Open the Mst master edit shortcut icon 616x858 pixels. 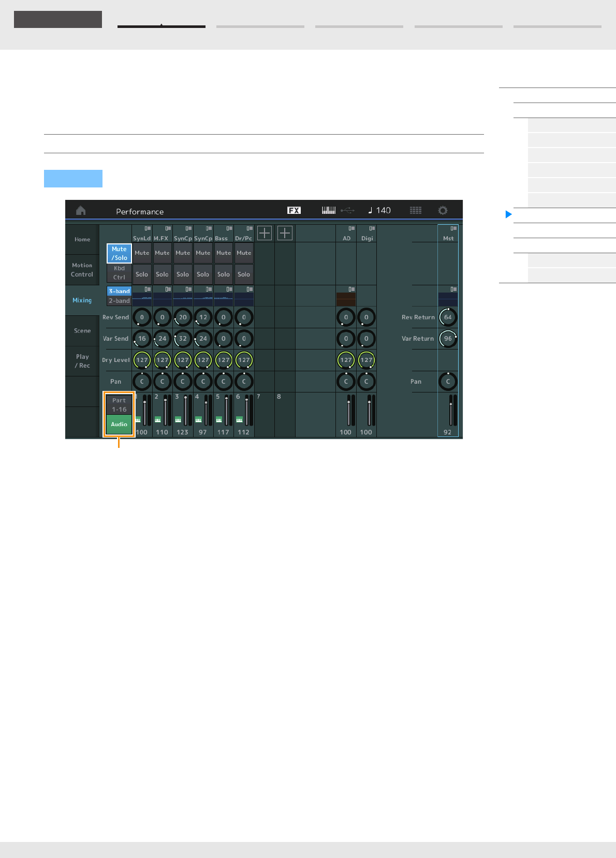[x=453, y=228]
